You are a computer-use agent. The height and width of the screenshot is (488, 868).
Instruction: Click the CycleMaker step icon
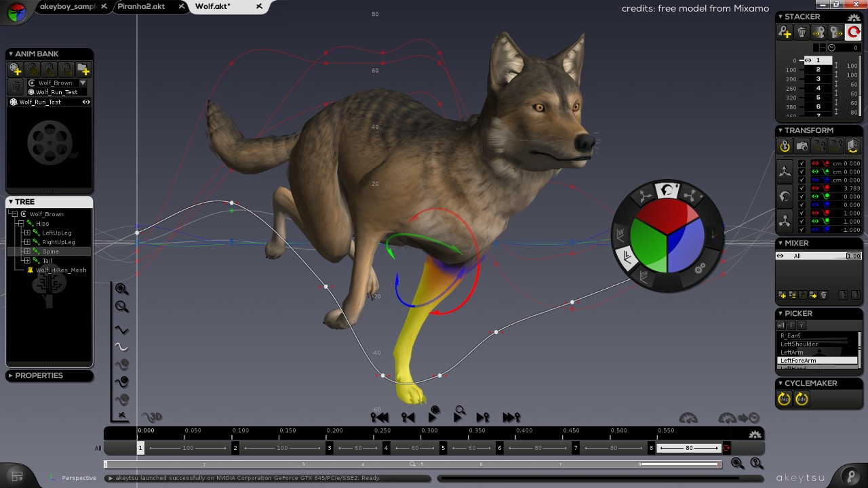785,399
